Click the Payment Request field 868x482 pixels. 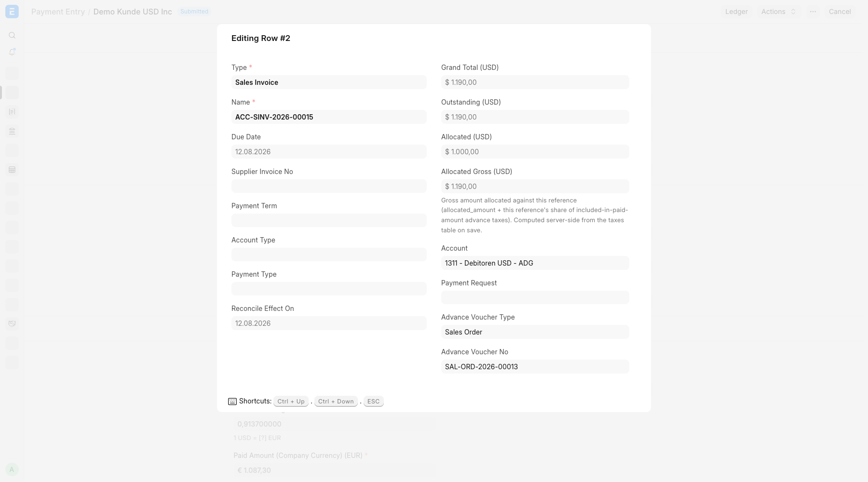(x=535, y=297)
